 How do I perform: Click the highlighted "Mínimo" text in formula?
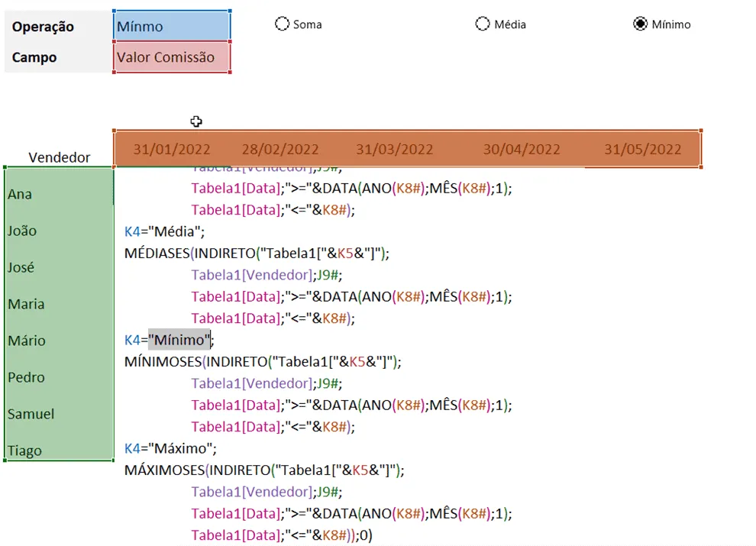pyautogui.click(x=179, y=340)
